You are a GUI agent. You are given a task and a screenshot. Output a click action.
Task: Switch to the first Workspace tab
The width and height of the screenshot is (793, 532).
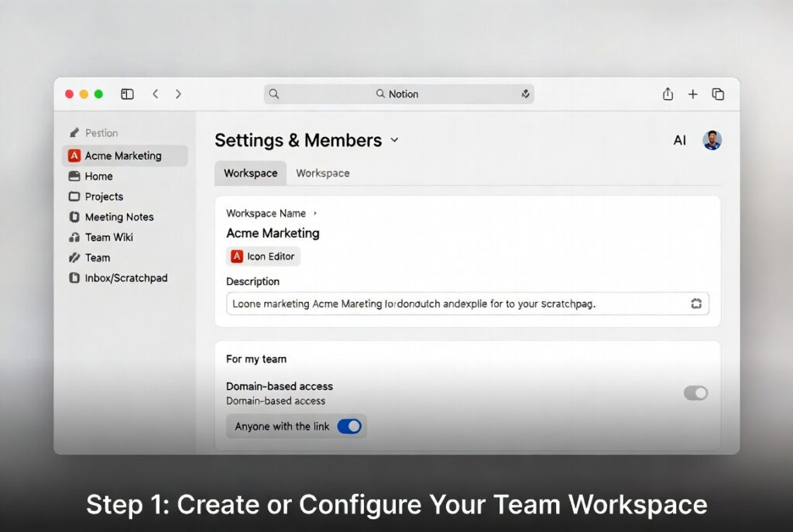250,173
